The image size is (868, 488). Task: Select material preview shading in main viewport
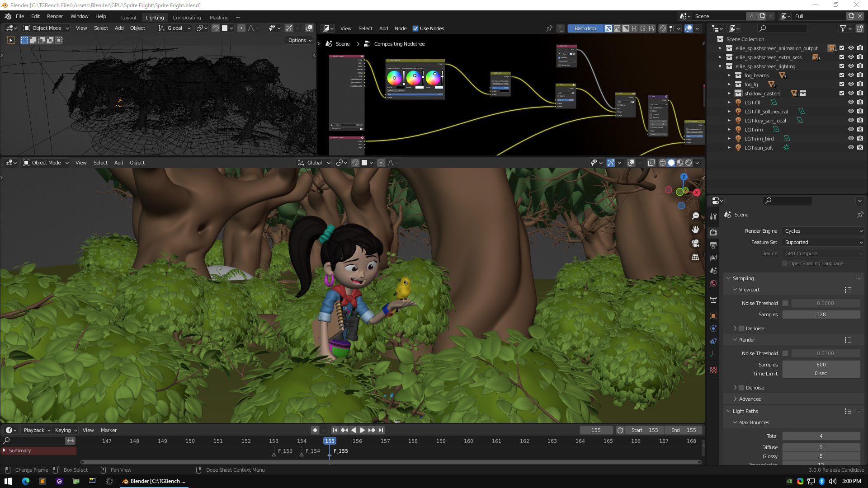[x=680, y=163]
